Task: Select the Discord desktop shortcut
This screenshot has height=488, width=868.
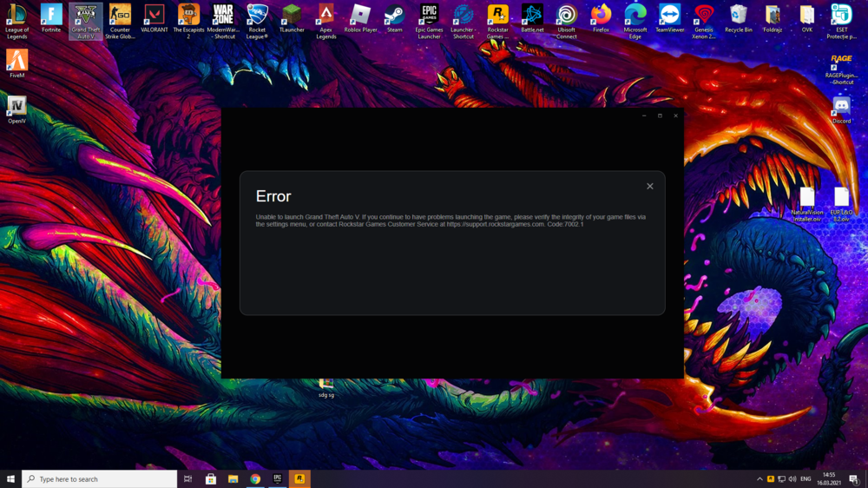Action: click(x=841, y=109)
